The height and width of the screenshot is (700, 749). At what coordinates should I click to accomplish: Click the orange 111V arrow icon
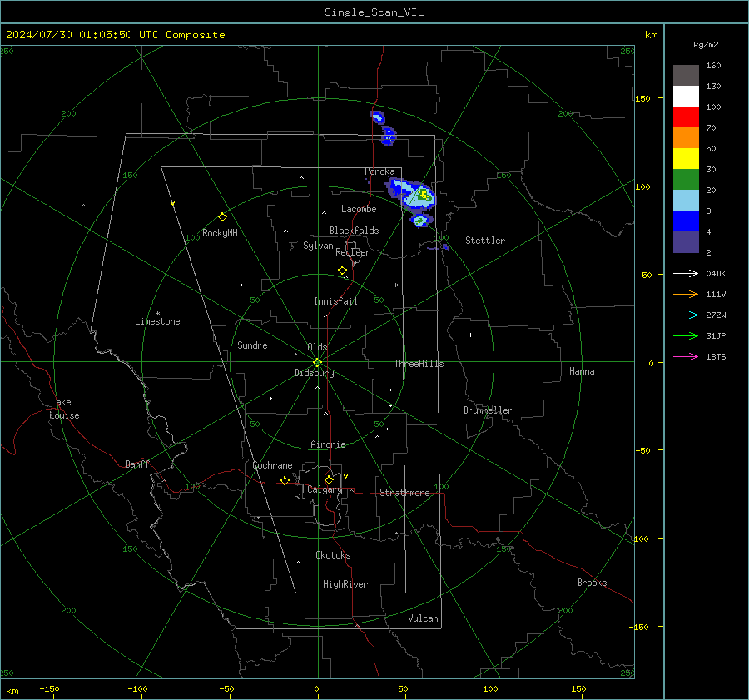point(686,295)
